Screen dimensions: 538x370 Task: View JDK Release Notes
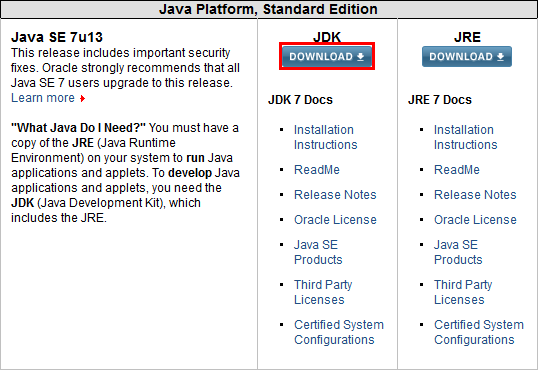coord(335,195)
